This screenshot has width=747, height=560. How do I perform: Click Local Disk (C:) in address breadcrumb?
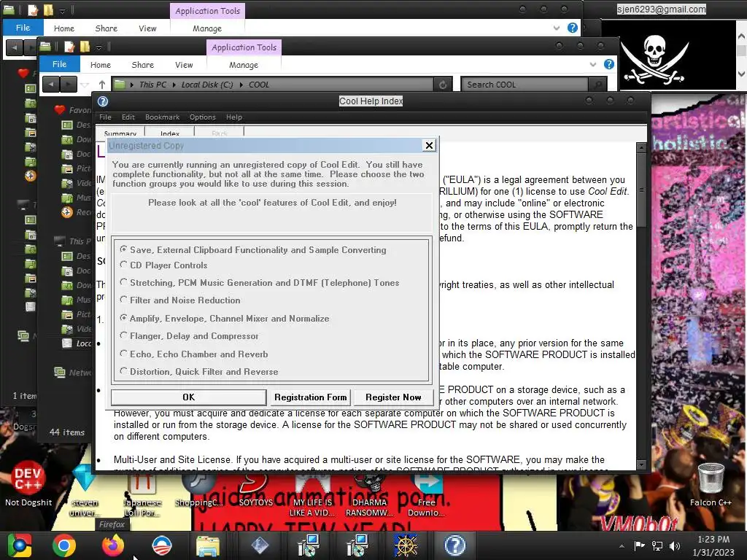(207, 85)
